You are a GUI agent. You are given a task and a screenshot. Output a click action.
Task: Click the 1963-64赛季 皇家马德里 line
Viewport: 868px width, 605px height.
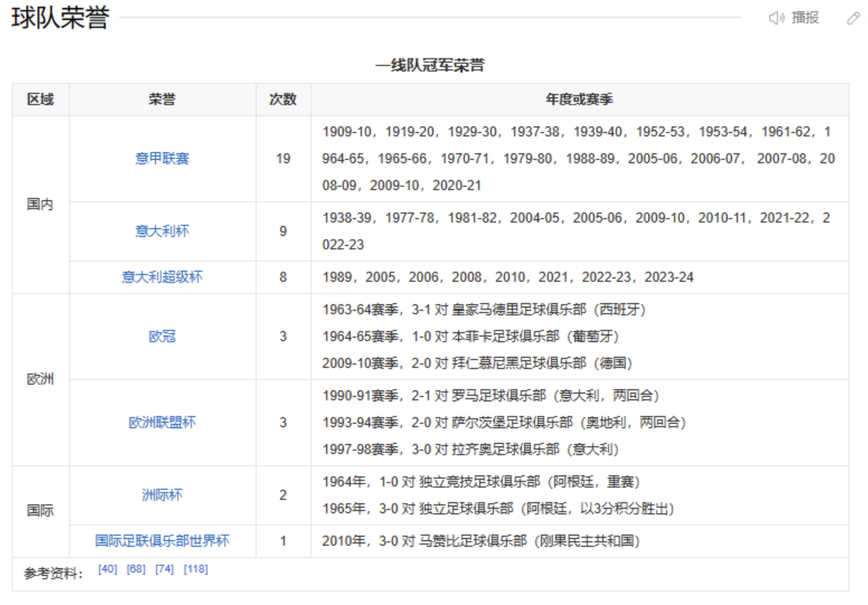(484, 310)
